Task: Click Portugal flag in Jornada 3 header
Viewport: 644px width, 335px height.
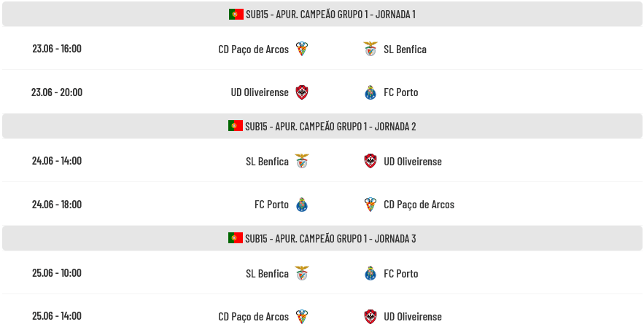Action: pos(236,238)
